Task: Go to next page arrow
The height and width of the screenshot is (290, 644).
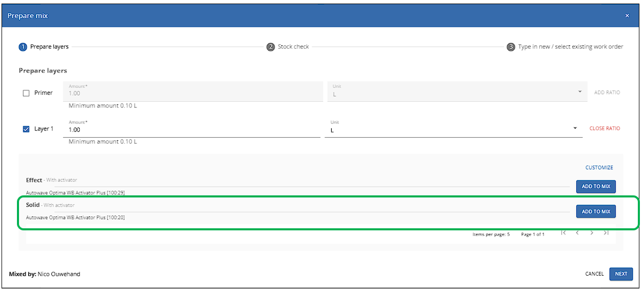Action: (592, 233)
